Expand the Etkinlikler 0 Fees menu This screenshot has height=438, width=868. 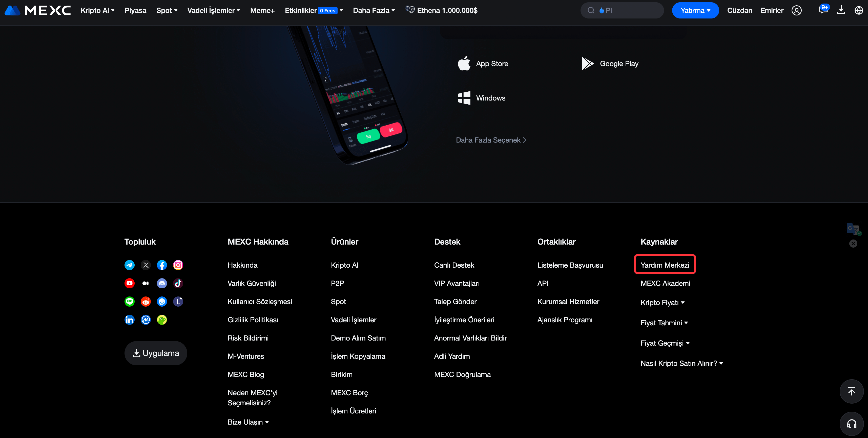314,10
